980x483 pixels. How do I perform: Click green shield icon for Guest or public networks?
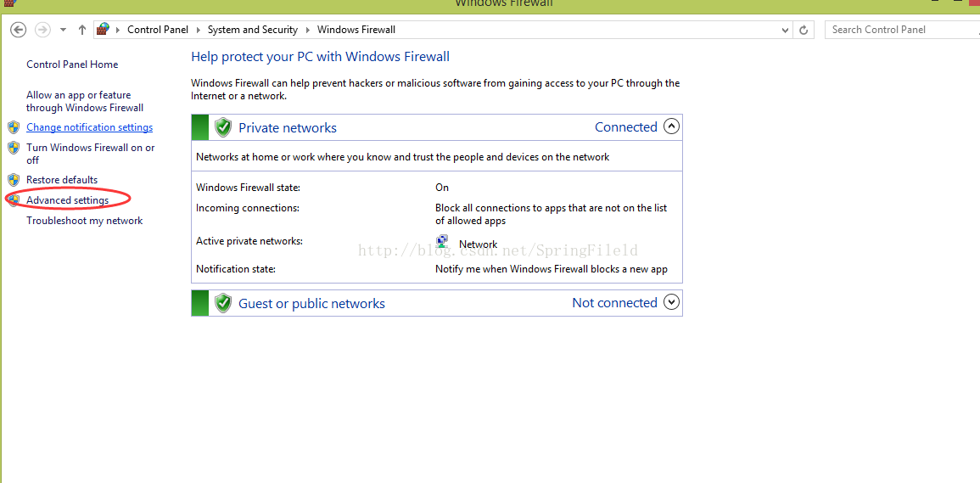tap(223, 303)
